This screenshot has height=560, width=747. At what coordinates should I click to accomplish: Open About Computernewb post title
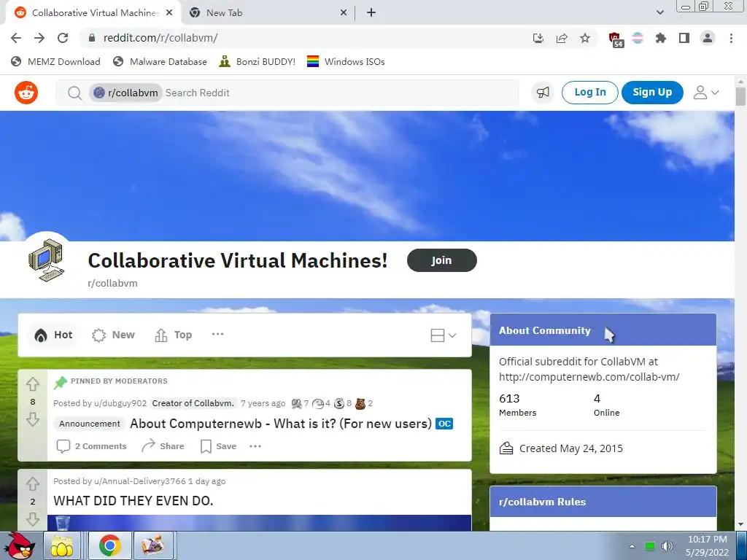pyautogui.click(x=281, y=424)
